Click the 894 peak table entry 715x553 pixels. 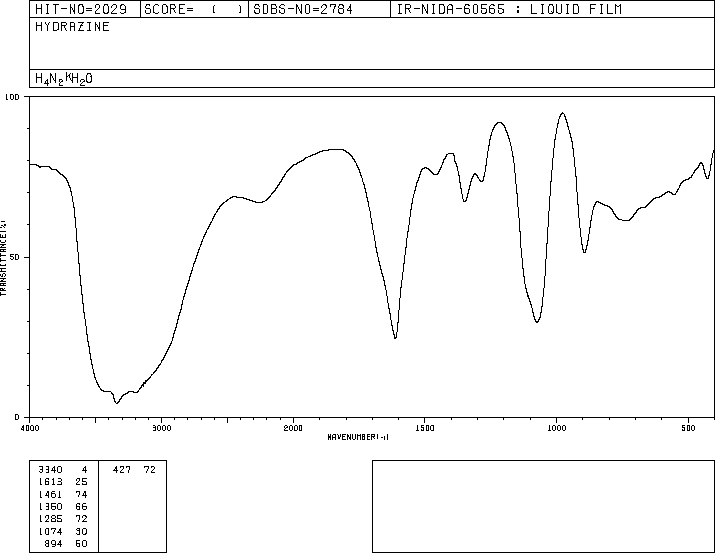click(x=66, y=543)
